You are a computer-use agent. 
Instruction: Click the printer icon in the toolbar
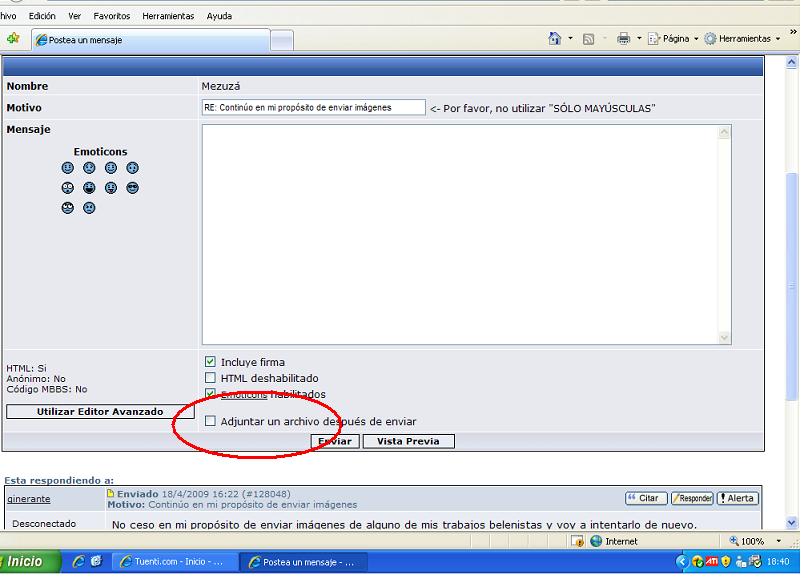tap(623, 39)
